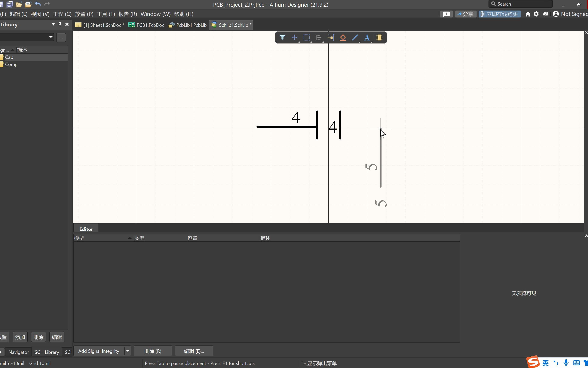
Task: Click the component properties icon
Action: [x=379, y=37]
